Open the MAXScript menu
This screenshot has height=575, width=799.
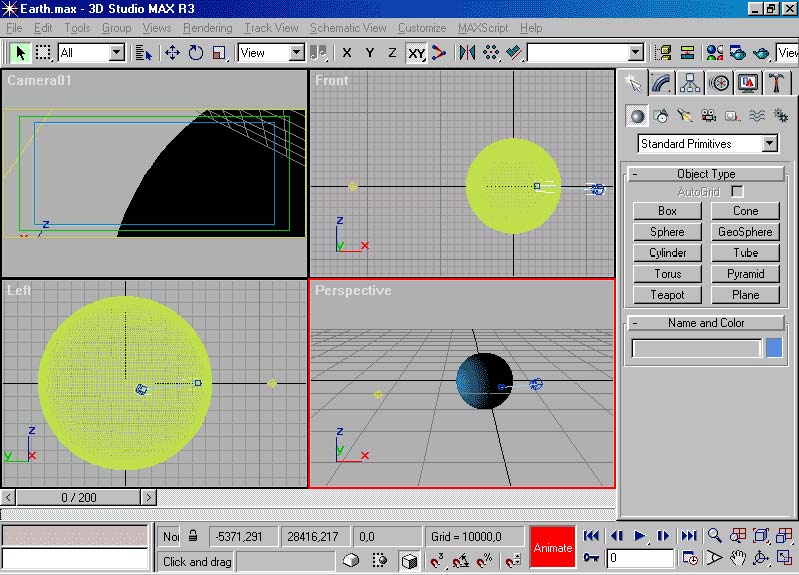(483, 28)
